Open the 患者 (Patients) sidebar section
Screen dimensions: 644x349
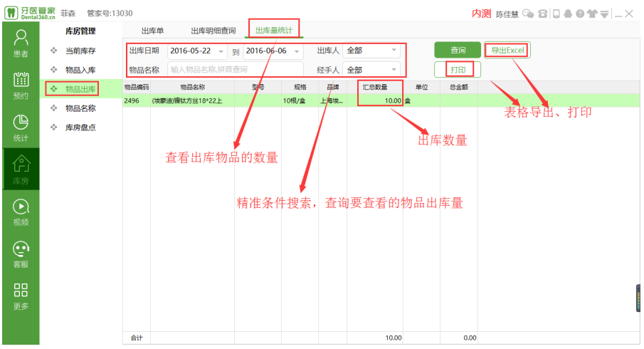[x=21, y=43]
